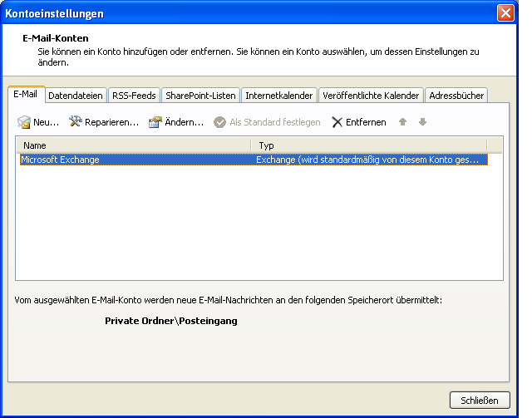Move the account down with the down arrow
The image size is (532, 418).
(x=422, y=122)
